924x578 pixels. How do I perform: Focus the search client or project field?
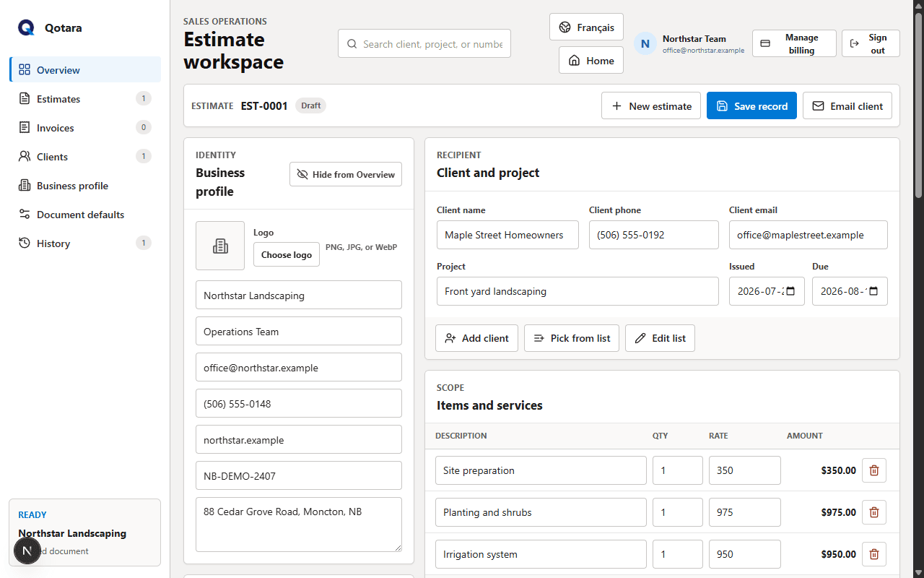[x=424, y=43]
